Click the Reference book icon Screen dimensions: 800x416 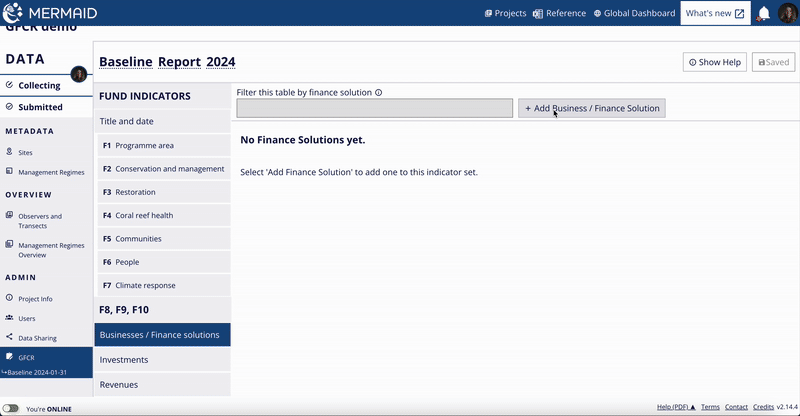(x=538, y=14)
